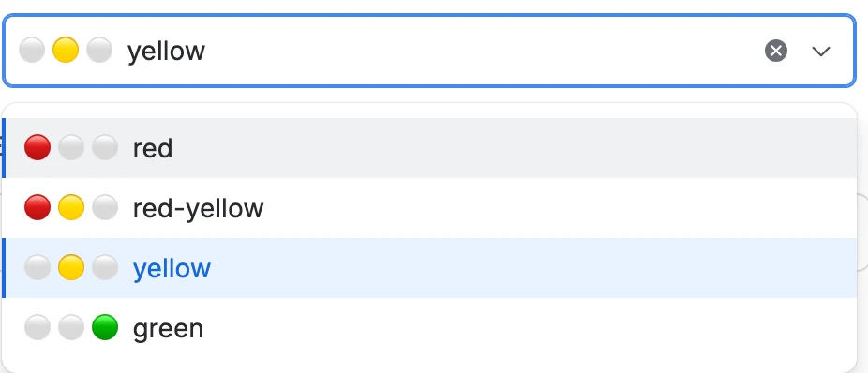This screenshot has width=868, height=373.
Task: Choose the red option from the list
Action: 430,148
